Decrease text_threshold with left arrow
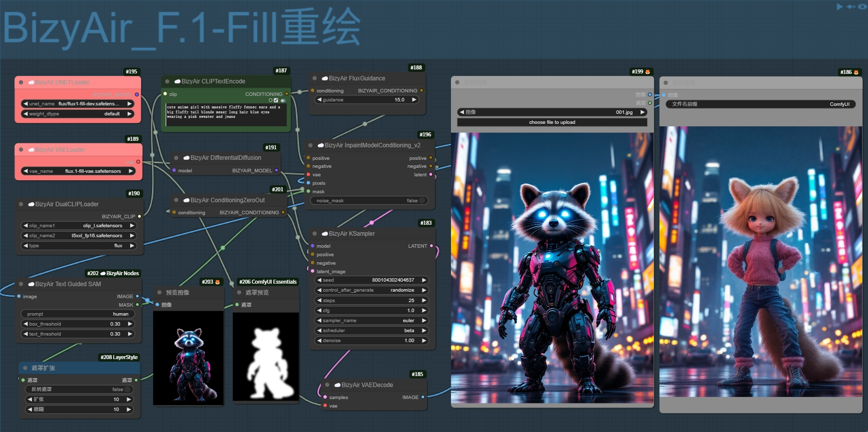The width and height of the screenshot is (868, 432). [25, 334]
